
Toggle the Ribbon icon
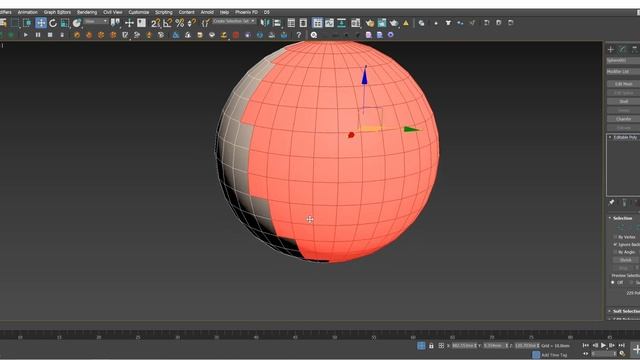click(317, 23)
